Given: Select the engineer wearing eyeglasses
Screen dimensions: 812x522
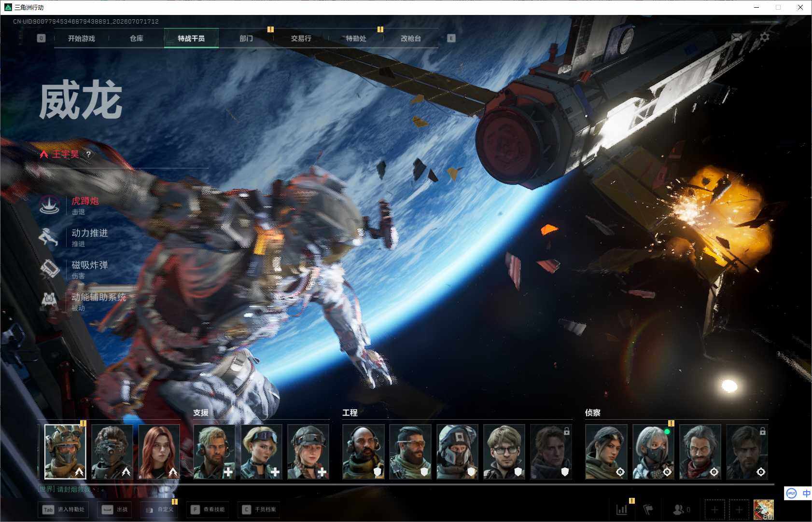Looking at the screenshot, I should 504,452.
